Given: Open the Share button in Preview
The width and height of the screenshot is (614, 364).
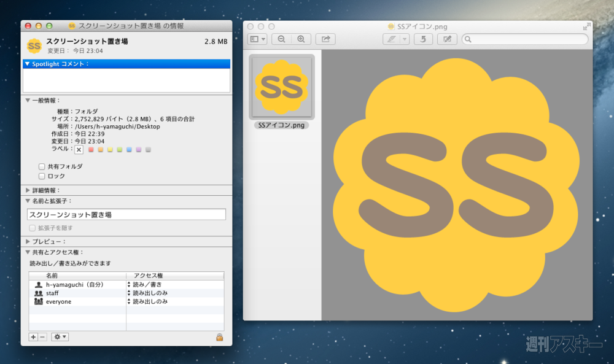Looking at the screenshot, I should [326, 39].
